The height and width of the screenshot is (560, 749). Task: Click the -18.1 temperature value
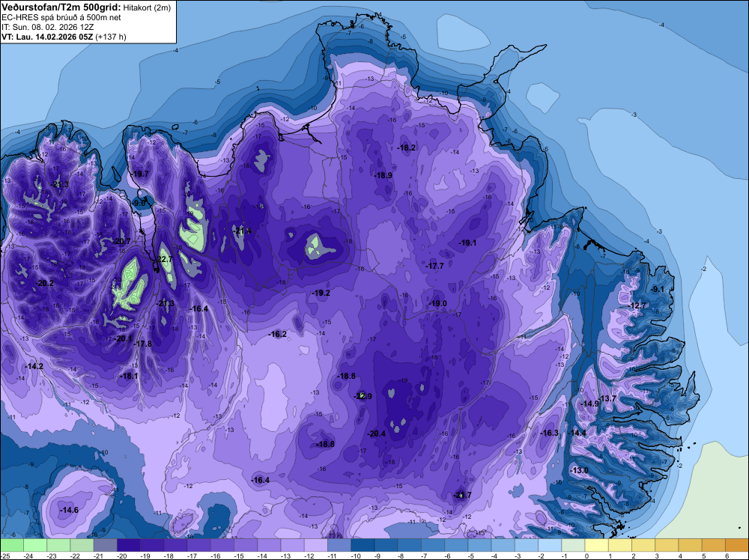[129, 376]
